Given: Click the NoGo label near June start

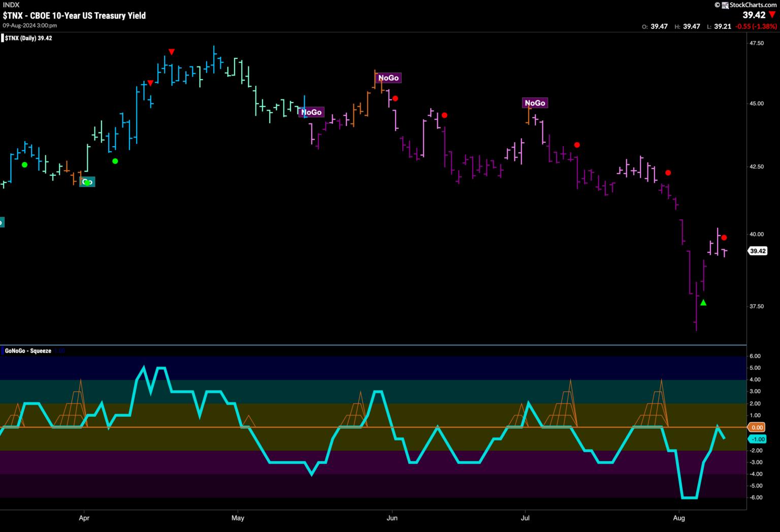Looking at the screenshot, I should click(388, 78).
